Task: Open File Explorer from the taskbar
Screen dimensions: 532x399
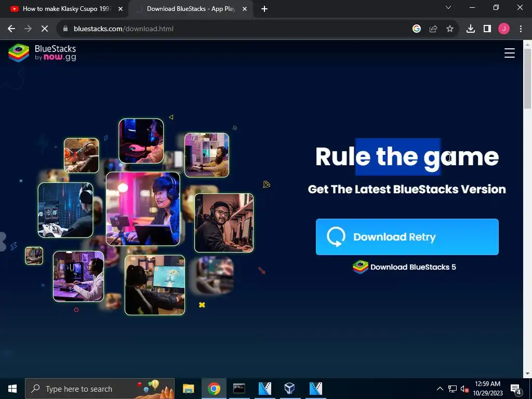Action: tap(188, 389)
